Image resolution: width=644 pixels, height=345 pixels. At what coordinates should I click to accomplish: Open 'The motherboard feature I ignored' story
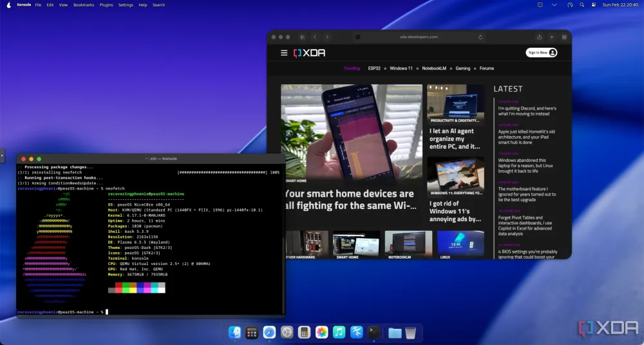(x=527, y=194)
